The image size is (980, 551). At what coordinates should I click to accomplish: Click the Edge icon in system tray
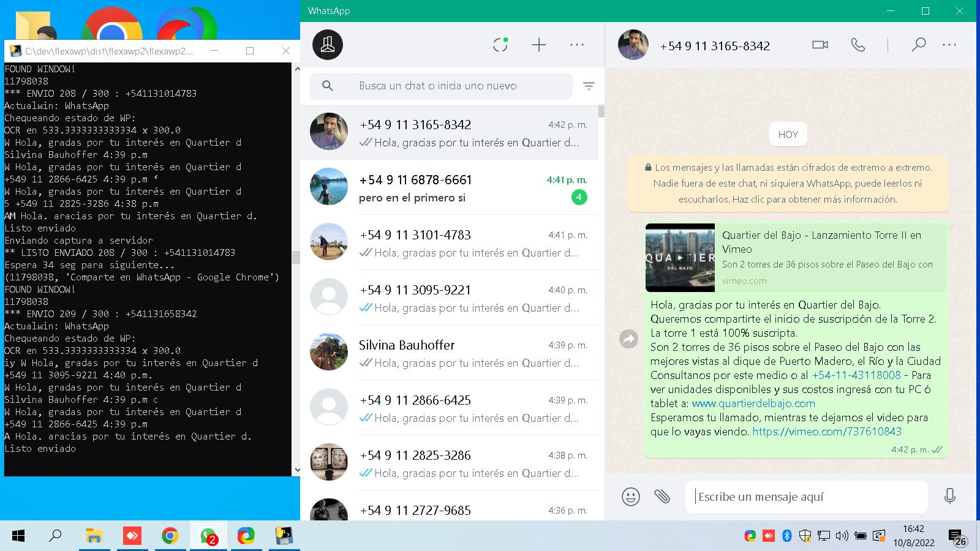point(750,536)
